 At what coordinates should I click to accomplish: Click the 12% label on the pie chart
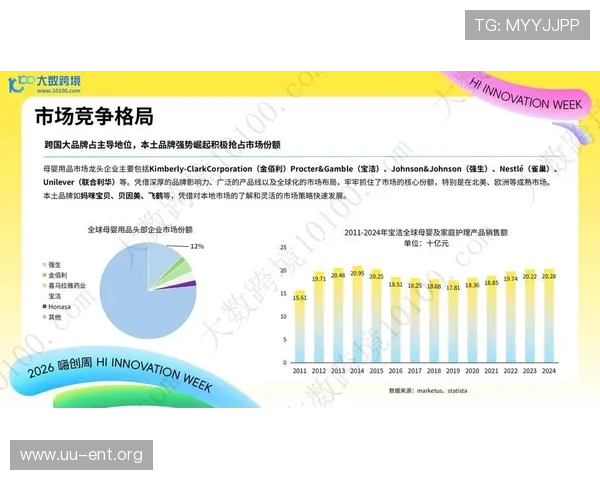(x=197, y=247)
